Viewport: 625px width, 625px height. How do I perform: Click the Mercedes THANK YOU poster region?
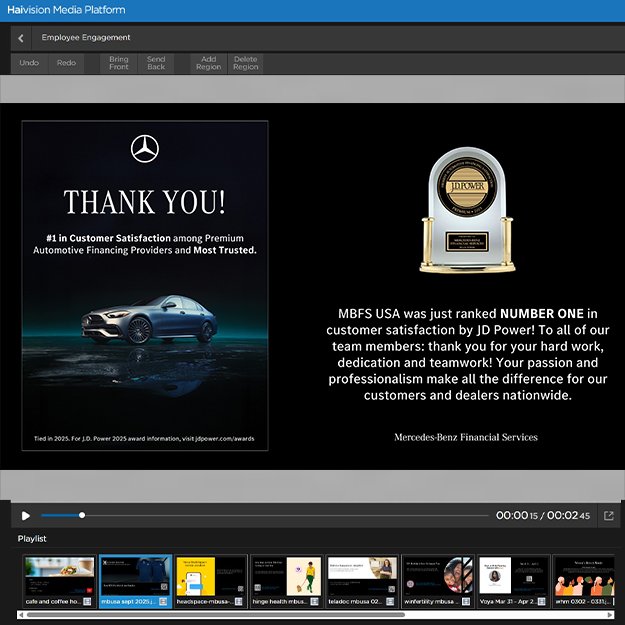tap(145, 285)
